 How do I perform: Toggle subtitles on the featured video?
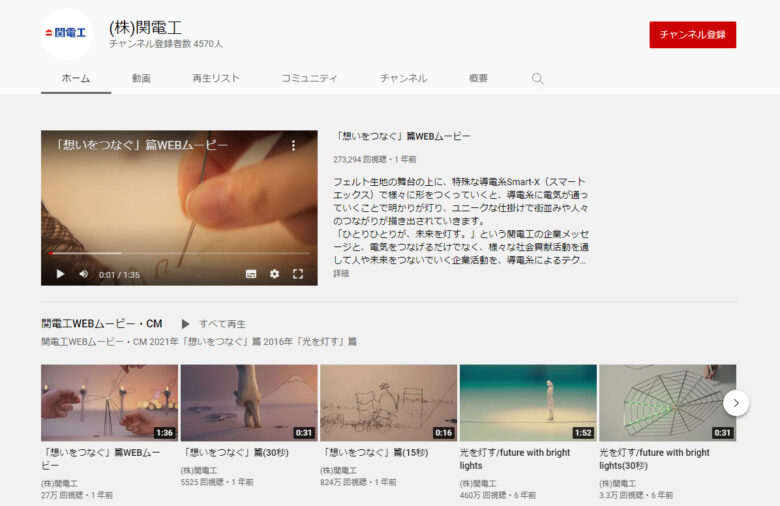[251, 274]
